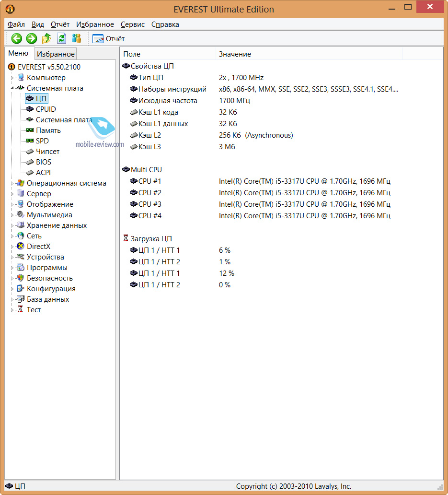Click the ACPI chip icon

[30, 173]
